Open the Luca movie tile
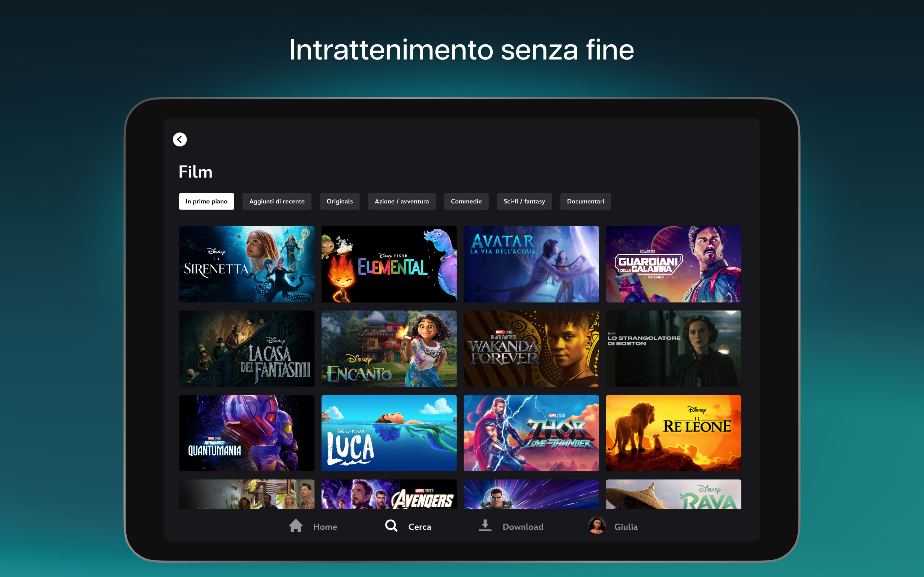 coord(389,433)
